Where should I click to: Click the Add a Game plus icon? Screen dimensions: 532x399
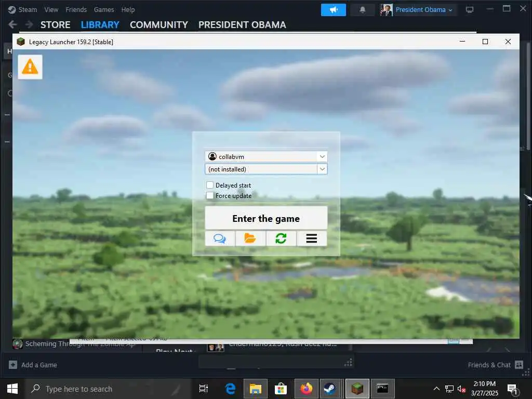[13, 365]
